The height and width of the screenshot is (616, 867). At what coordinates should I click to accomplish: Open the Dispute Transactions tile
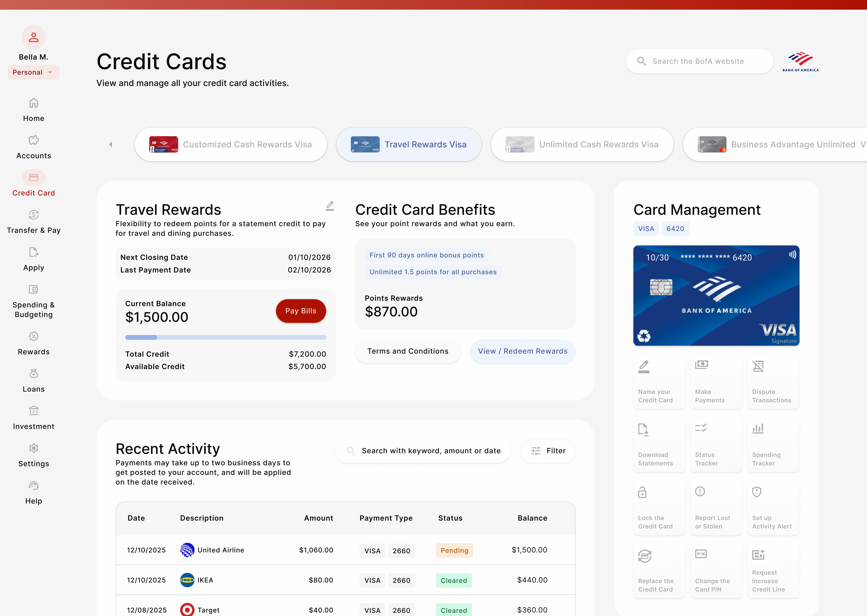pos(773,382)
